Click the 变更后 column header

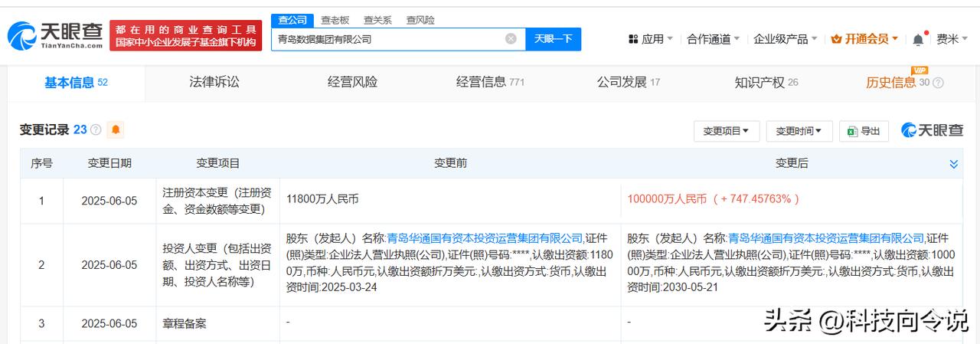pos(792,163)
